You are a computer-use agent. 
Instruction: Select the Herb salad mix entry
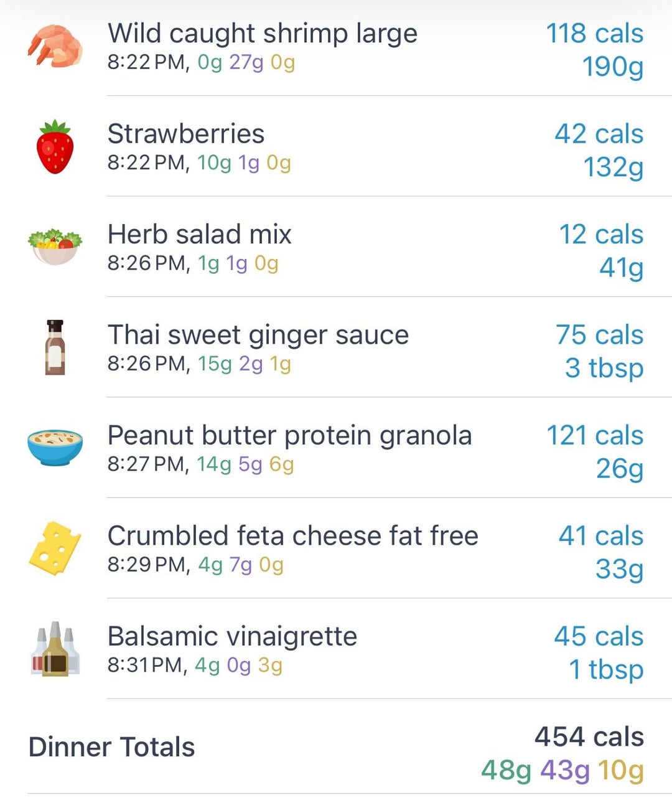336,247
